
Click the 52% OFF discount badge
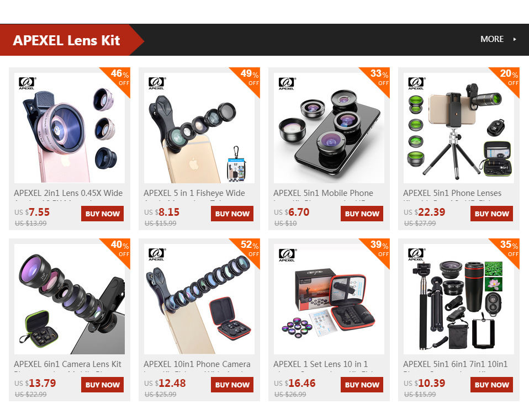[x=248, y=249]
